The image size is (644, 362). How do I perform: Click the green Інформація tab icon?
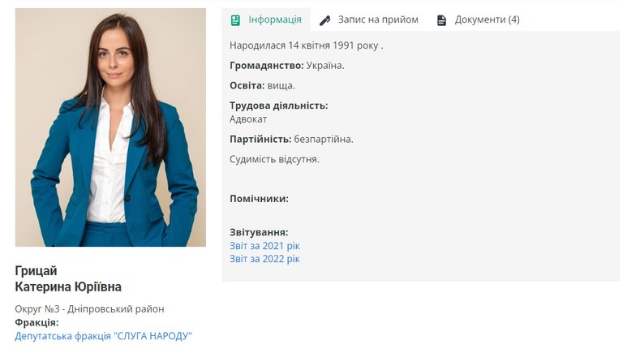pos(235,19)
